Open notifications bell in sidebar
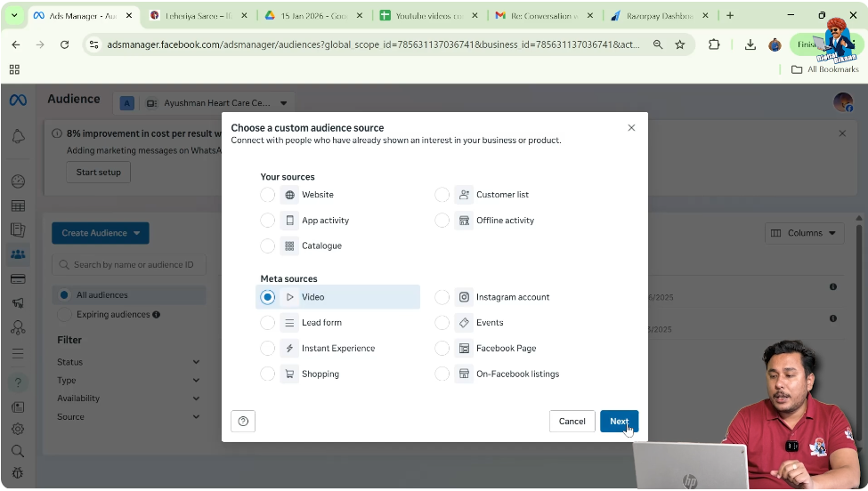Screen dimensions: 868x491 18,136
